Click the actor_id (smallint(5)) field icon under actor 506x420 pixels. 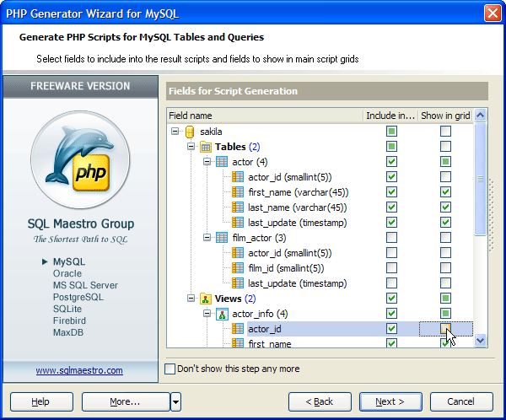click(x=238, y=177)
